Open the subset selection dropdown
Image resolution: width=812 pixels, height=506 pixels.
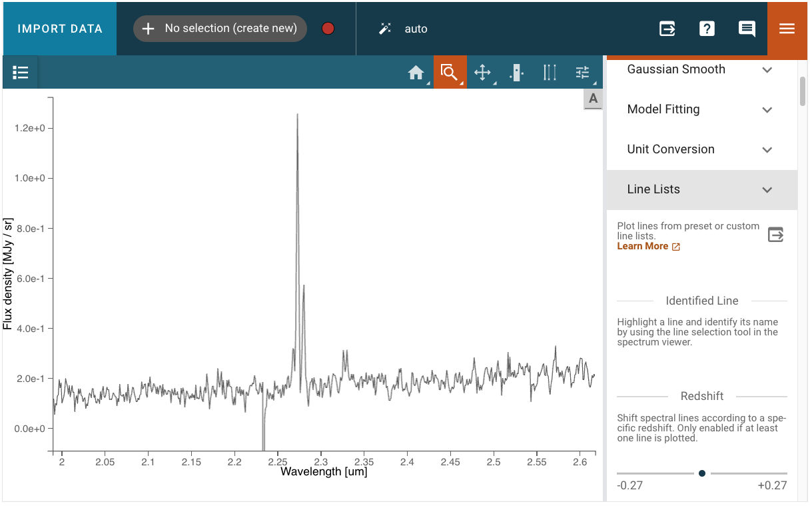(x=220, y=29)
